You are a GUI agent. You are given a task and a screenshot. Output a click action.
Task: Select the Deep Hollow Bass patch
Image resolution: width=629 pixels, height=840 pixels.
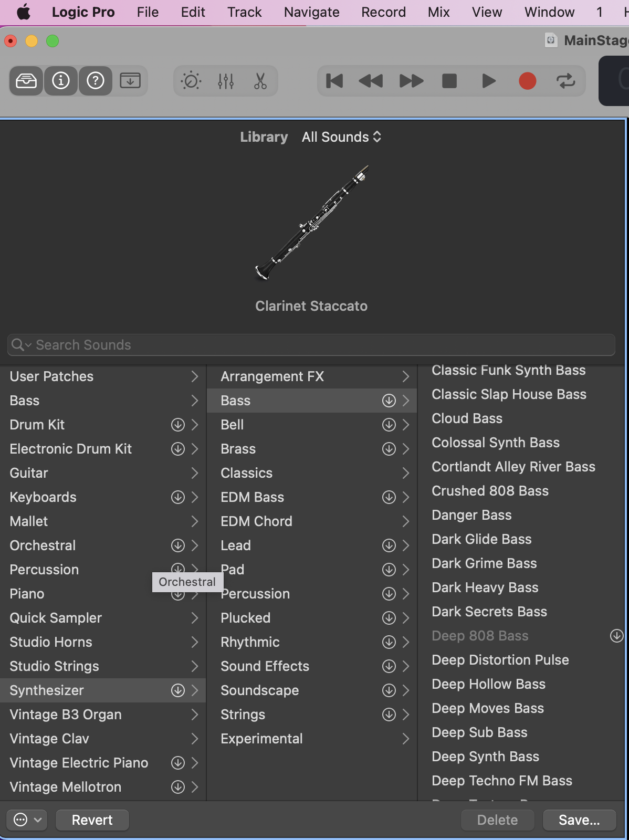coord(488,684)
